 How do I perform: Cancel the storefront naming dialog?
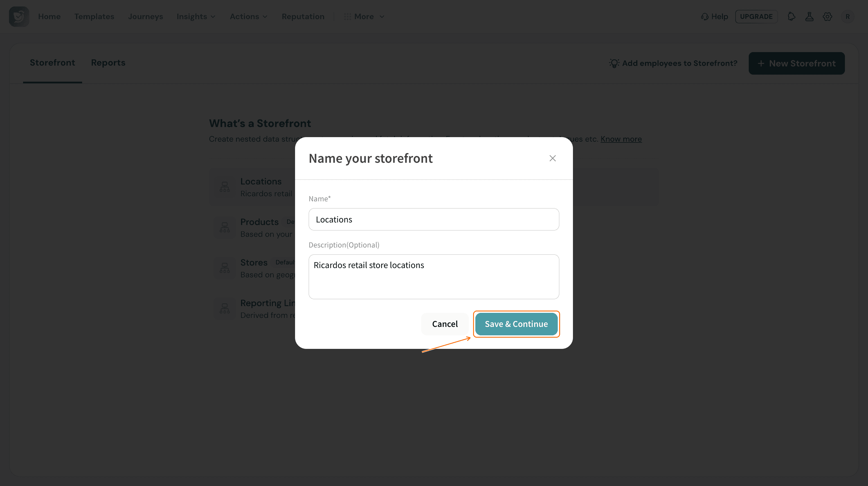445,324
